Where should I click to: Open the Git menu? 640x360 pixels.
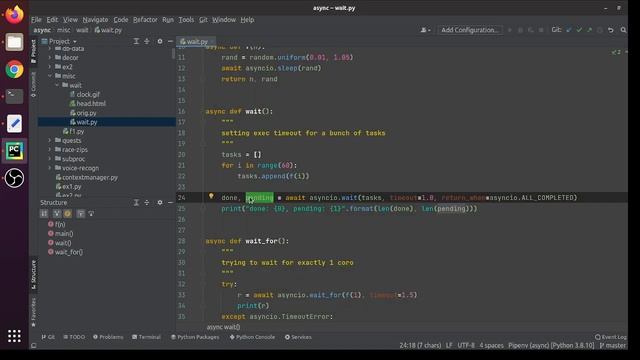coord(203,20)
